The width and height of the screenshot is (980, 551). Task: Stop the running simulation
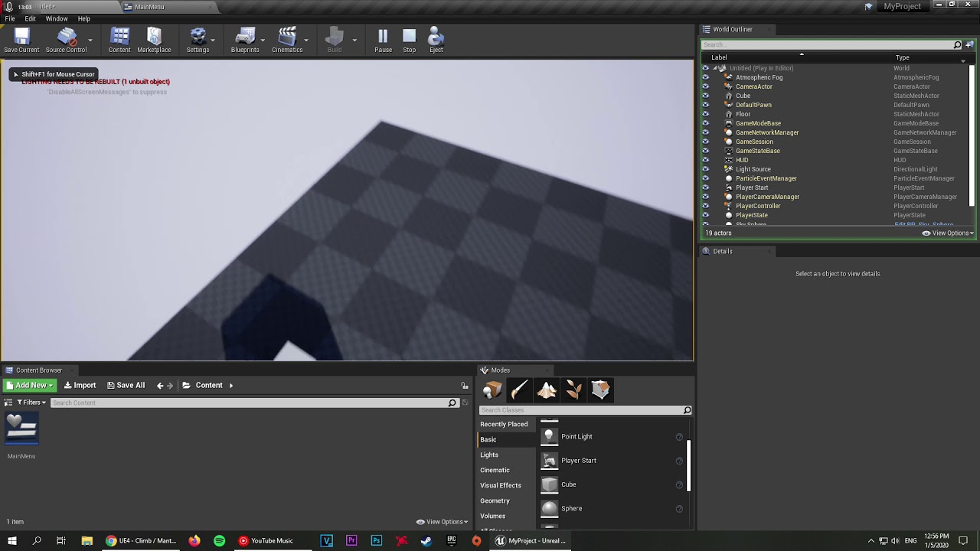pos(410,40)
